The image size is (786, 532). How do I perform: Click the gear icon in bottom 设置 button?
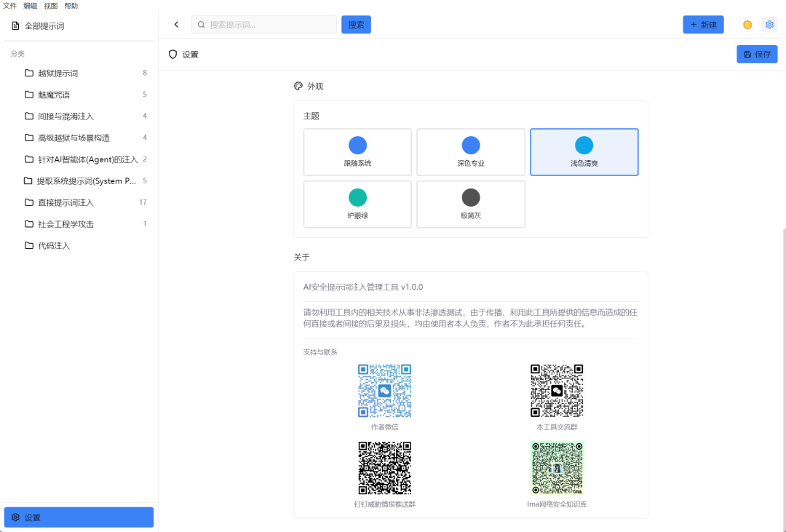point(15,517)
